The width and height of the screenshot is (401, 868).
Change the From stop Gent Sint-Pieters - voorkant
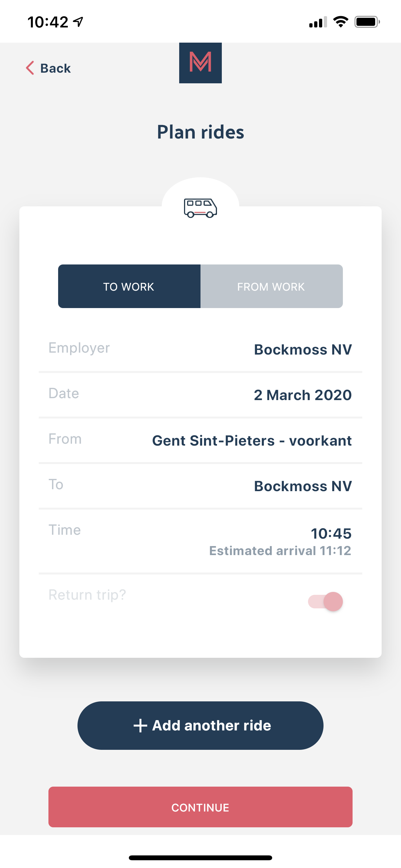[200, 440]
